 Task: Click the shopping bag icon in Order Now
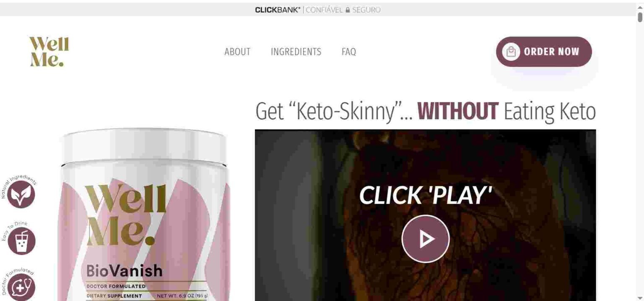click(x=511, y=52)
